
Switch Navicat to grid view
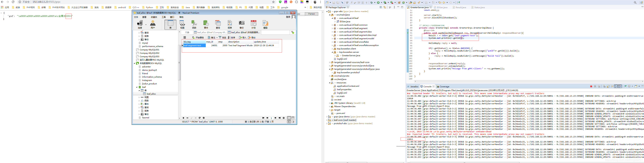tap(289, 118)
